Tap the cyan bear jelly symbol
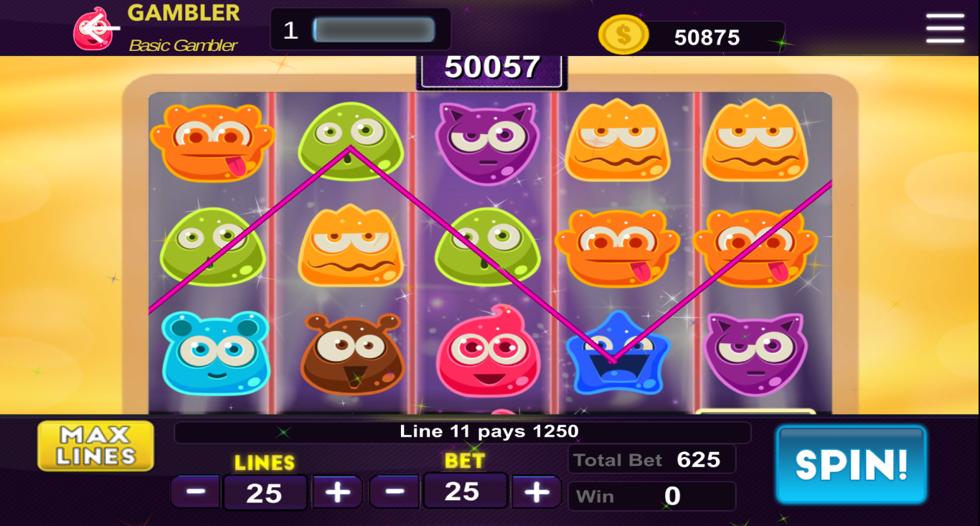 coord(215,352)
